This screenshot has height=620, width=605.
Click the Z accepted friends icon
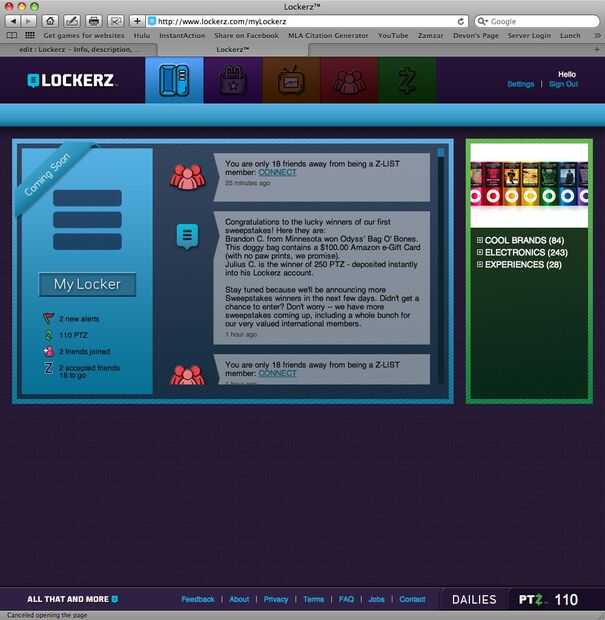click(48, 369)
